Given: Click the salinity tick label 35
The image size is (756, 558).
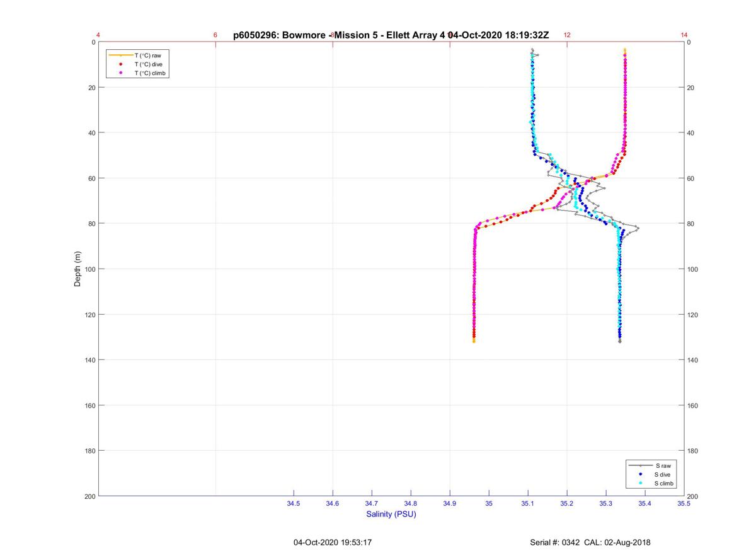Looking at the screenshot, I should pyautogui.click(x=489, y=504).
